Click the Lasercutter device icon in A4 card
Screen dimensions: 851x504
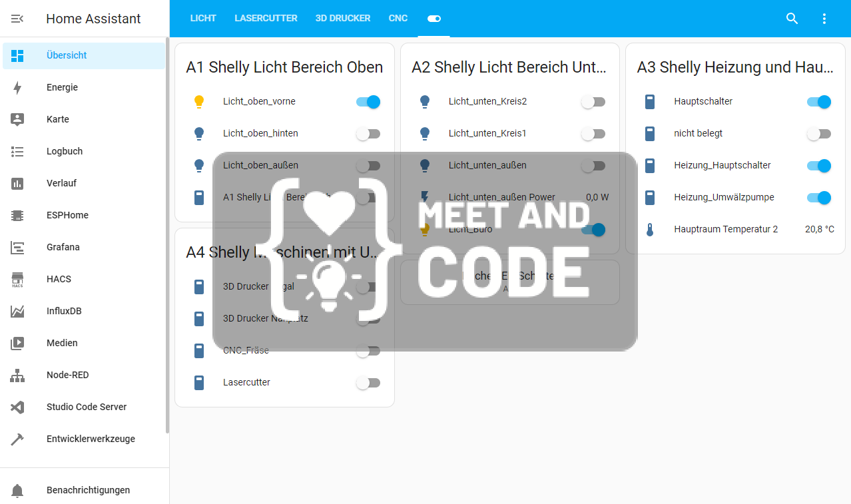pos(198,383)
